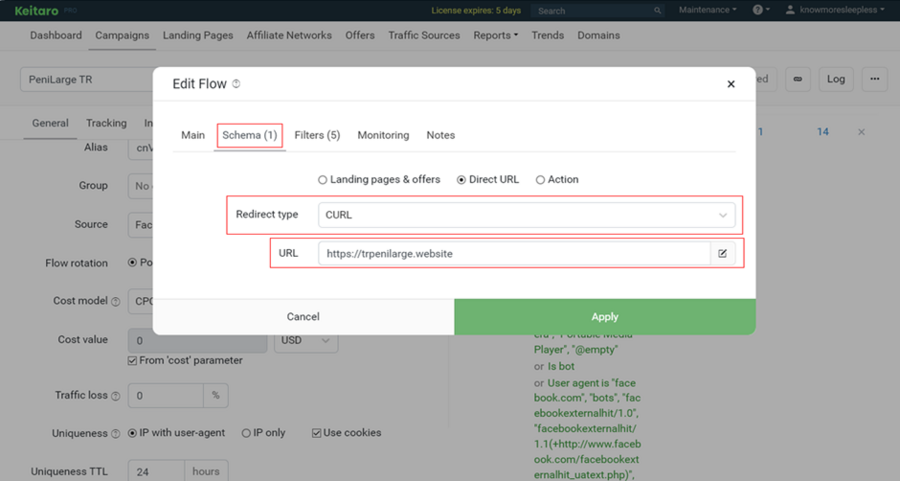Select the Flow rotation radio button
Viewport: 900px width, 481px height.
133,262
